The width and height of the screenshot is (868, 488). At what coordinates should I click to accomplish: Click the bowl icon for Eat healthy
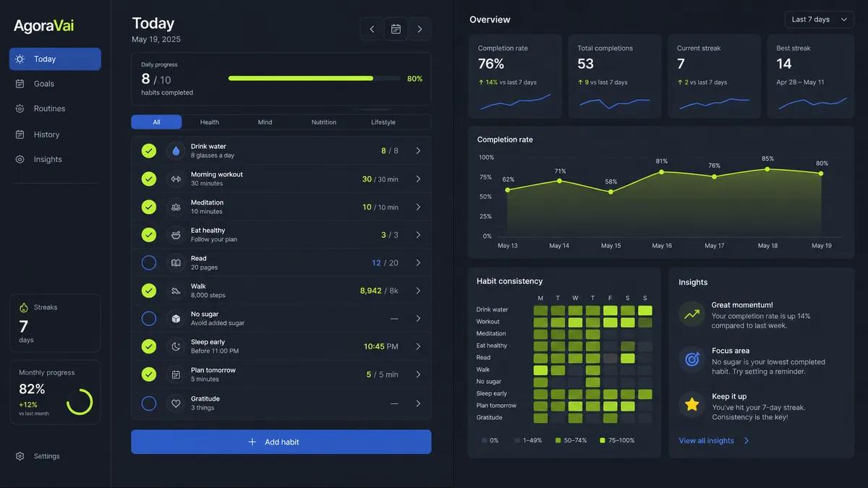(x=176, y=235)
